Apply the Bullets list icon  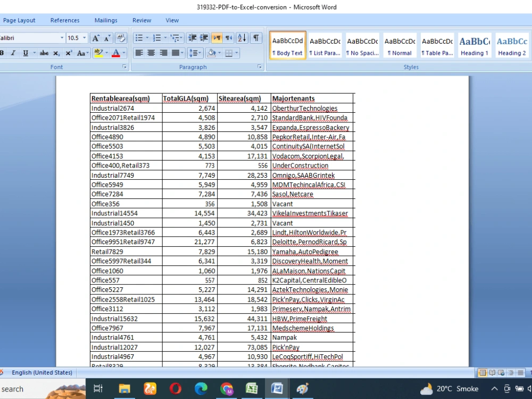tap(139, 38)
